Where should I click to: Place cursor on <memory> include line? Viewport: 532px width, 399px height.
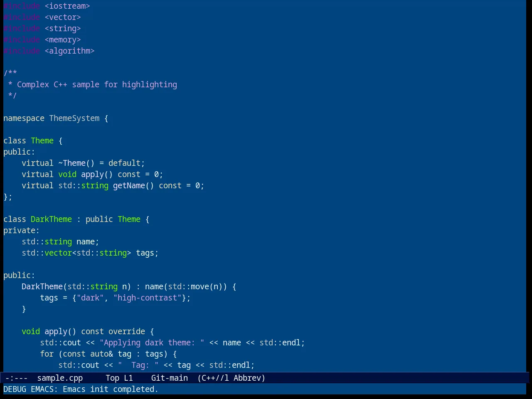click(42, 39)
